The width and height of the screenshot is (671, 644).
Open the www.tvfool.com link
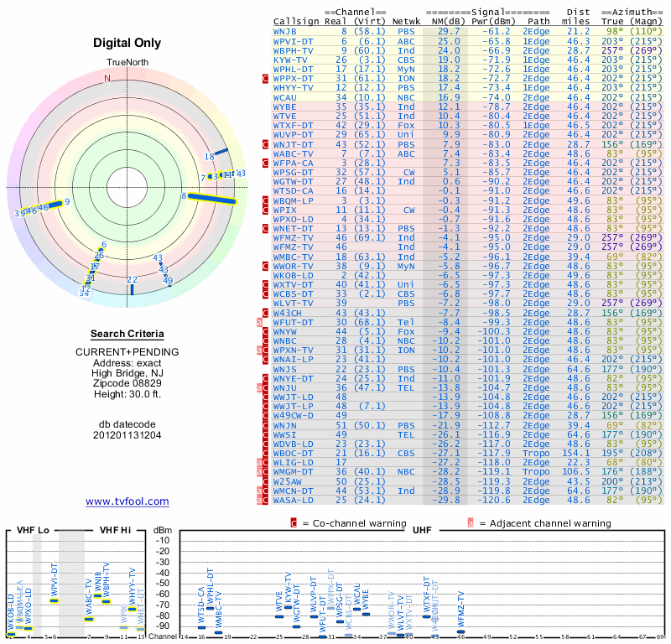127,501
